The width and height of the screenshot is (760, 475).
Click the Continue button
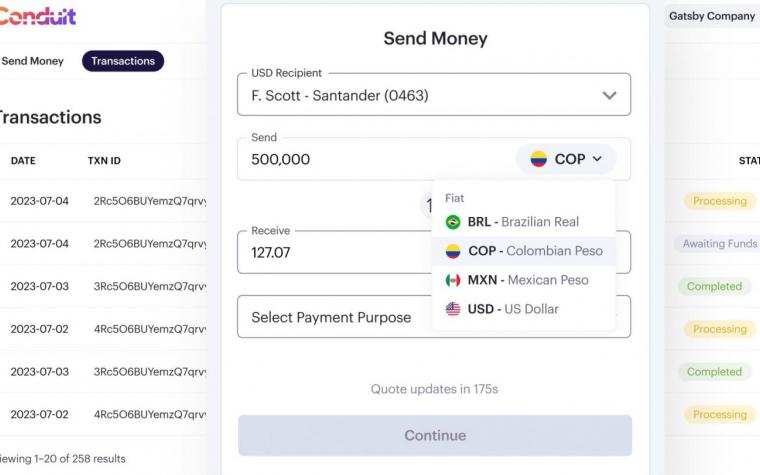click(435, 435)
